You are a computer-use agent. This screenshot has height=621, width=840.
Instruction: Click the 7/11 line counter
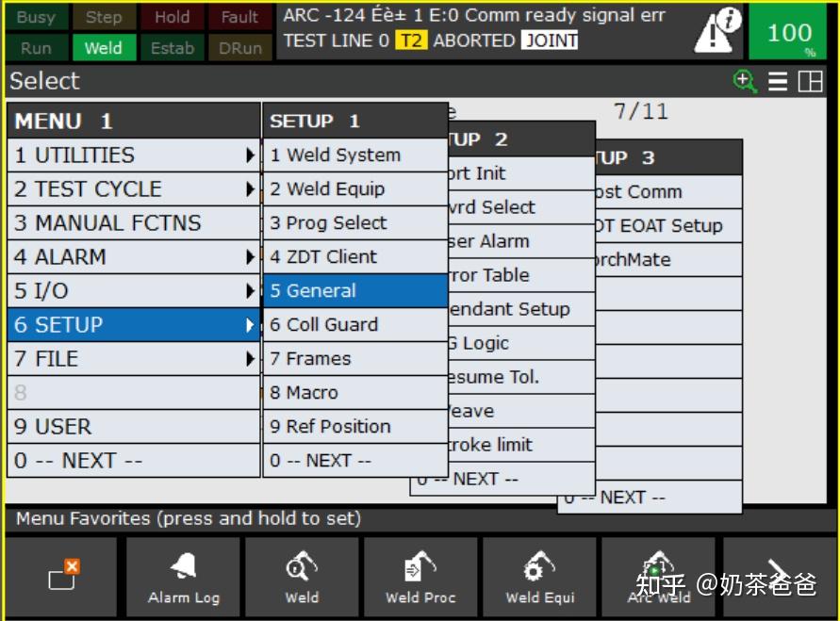(641, 112)
